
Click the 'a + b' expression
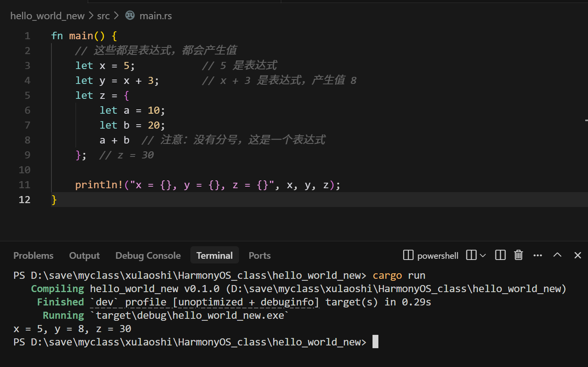[115, 140]
